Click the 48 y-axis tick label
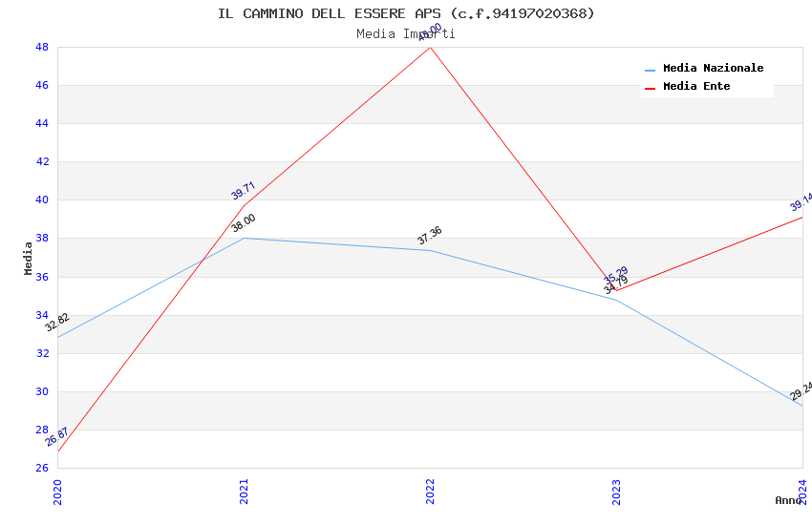The image size is (812, 525). pos(42,47)
